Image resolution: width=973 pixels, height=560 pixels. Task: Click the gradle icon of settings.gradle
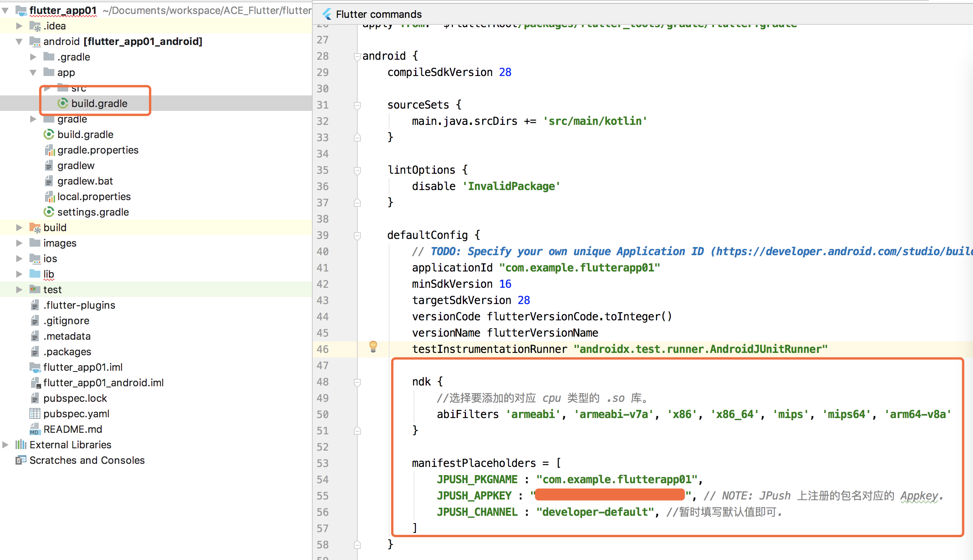point(48,212)
